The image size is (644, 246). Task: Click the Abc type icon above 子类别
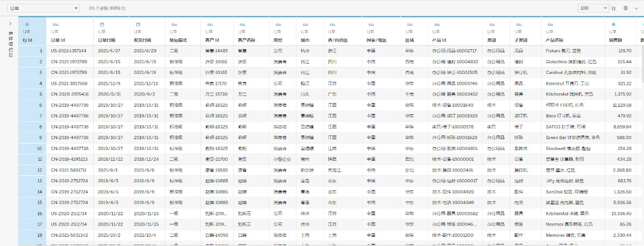[519, 25]
